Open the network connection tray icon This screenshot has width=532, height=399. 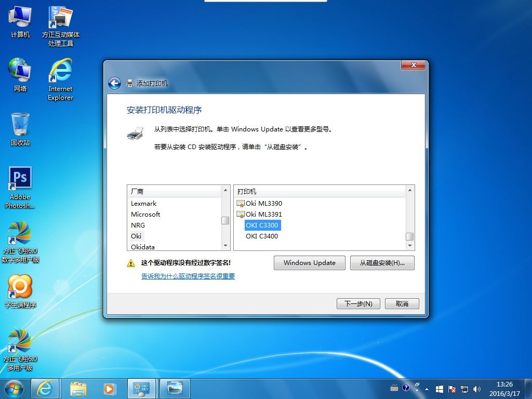[464, 389]
